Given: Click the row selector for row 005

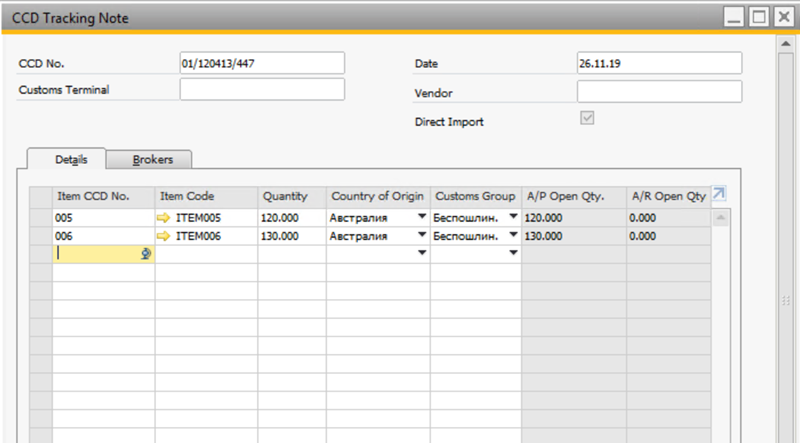Looking at the screenshot, I should (x=41, y=218).
